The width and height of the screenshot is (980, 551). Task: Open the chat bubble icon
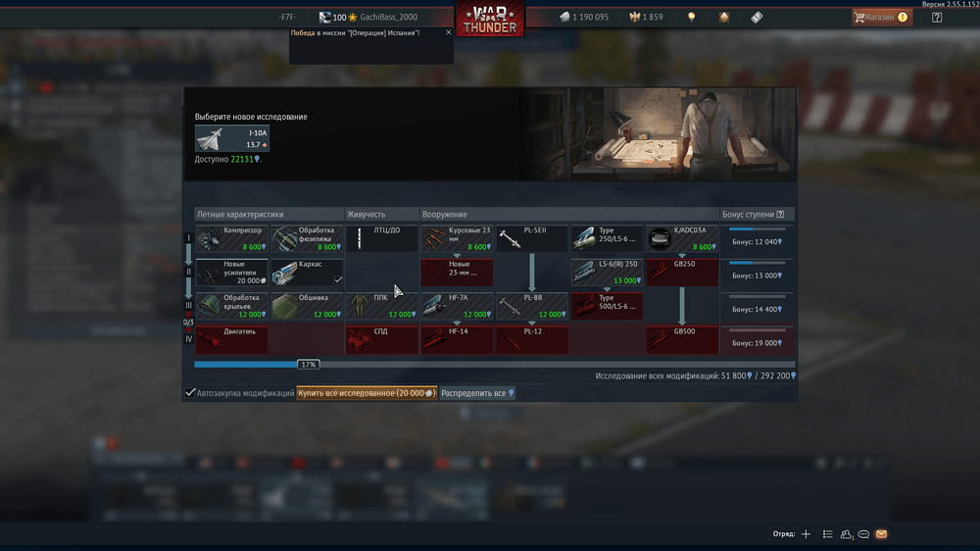pos(863,534)
